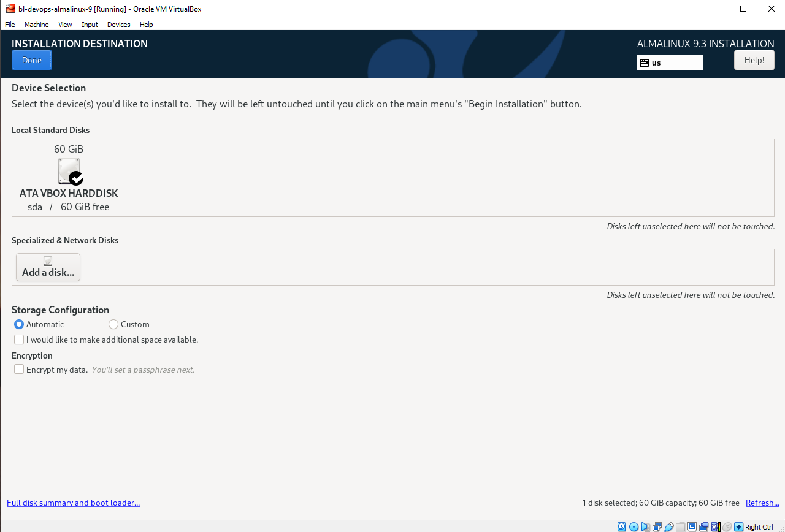Image resolution: width=785 pixels, height=532 pixels.
Task: Click the installer Help! button
Action: [x=754, y=60]
